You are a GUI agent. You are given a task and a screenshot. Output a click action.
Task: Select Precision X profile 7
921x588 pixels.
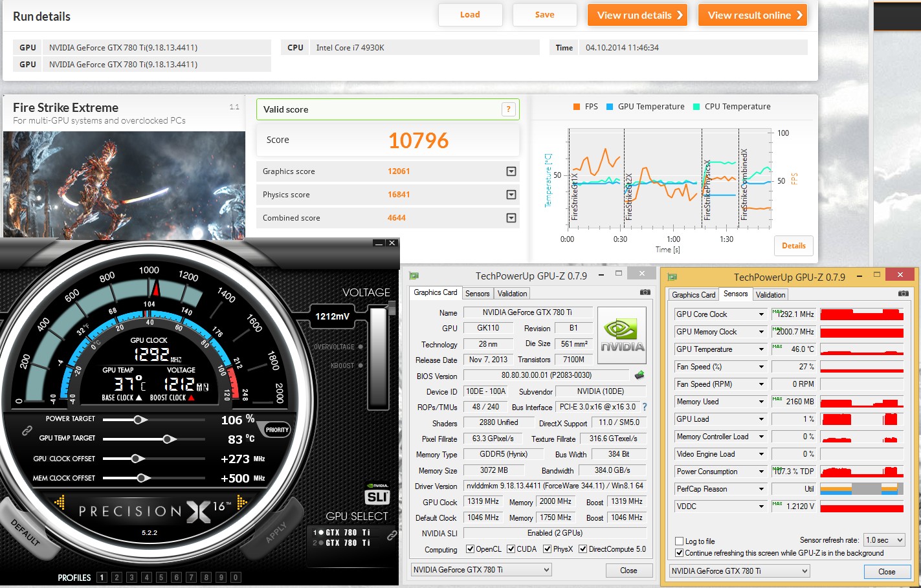(x=191, y=578)
